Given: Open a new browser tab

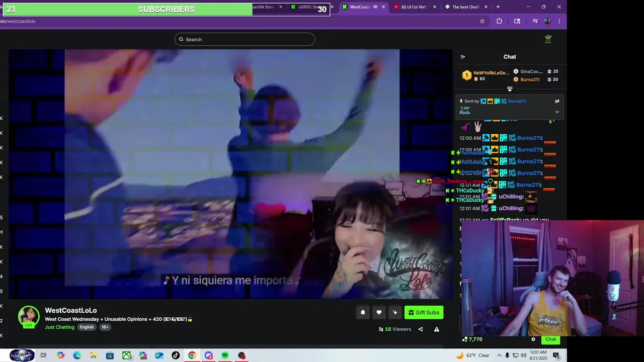Looking at the screenshot, I should 498,7.
